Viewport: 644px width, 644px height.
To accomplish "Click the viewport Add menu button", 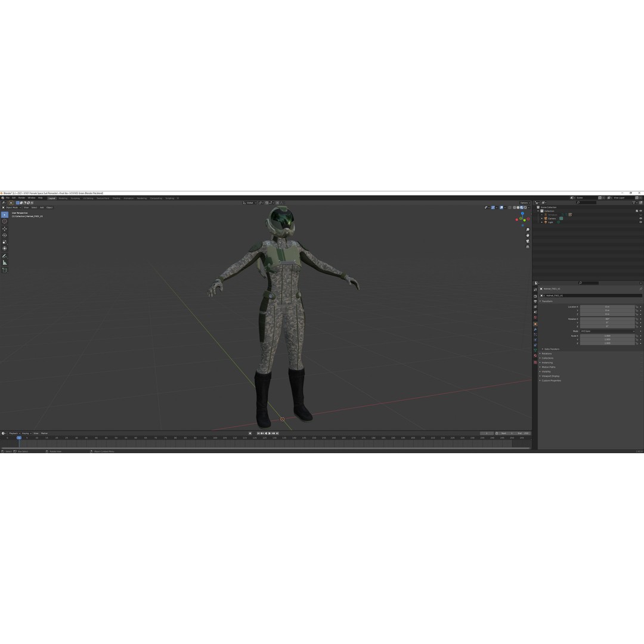I will coord(42,208).
